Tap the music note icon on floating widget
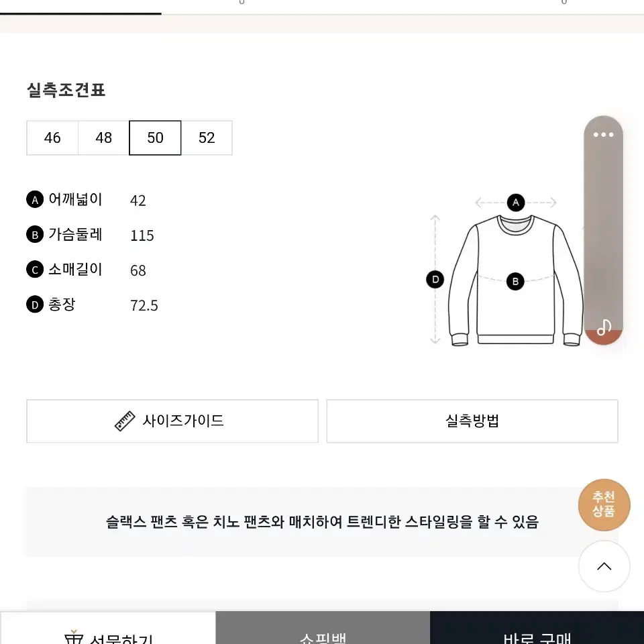This screenshot has height=644, width=644. (604, 327)
